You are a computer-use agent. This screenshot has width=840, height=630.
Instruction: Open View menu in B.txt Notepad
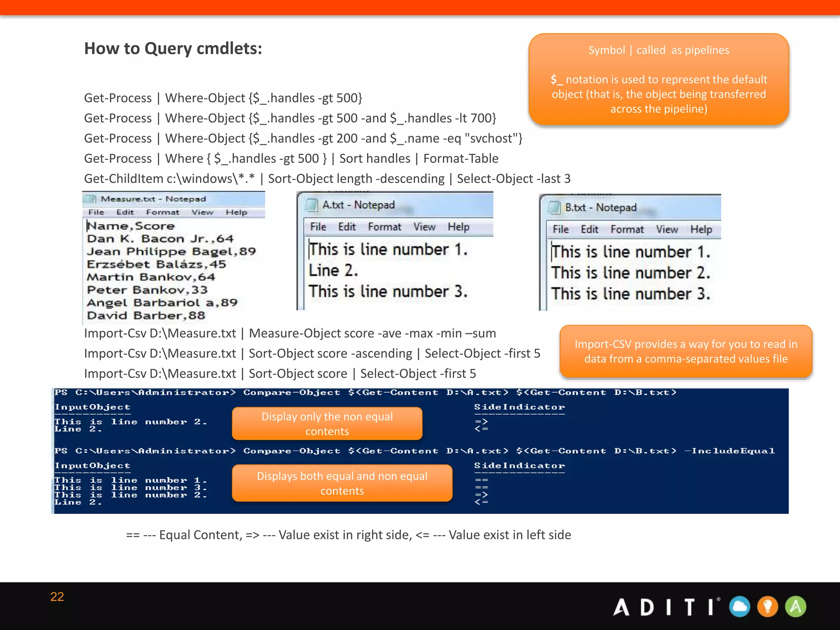667,229
